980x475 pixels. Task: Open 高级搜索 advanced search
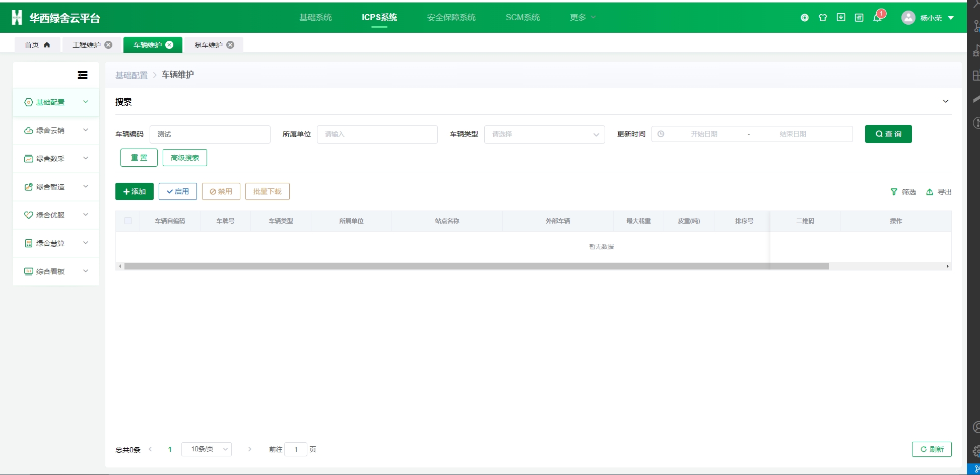185,158
